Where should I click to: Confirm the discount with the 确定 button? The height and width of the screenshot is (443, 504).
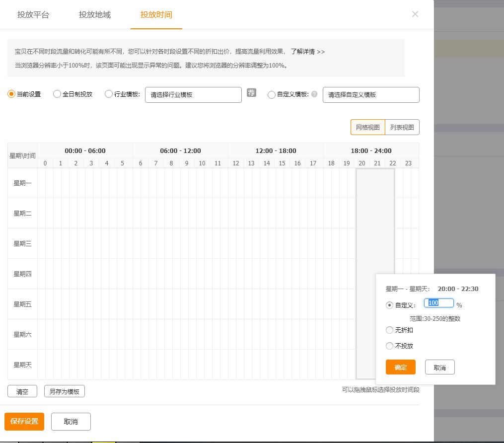[400, 367]
